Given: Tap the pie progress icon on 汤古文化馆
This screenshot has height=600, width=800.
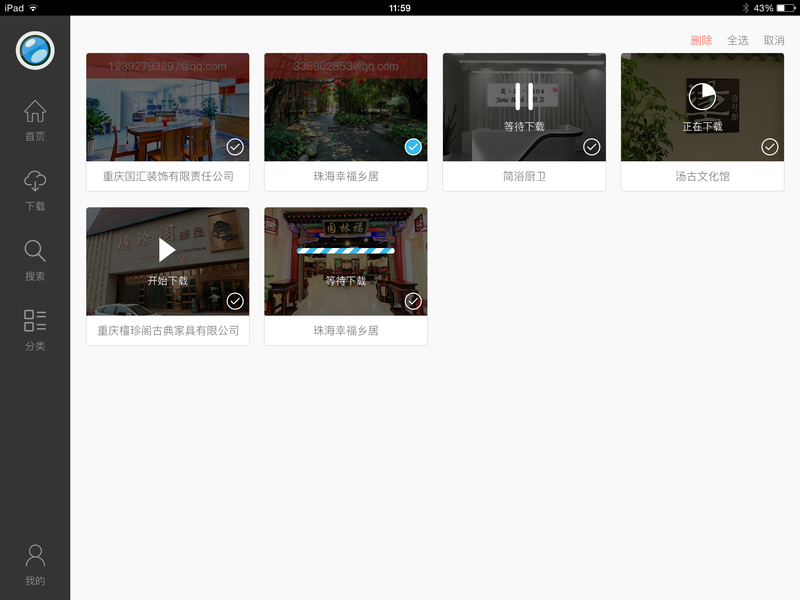Looking at the screenshot, I should tap(702, 96).
